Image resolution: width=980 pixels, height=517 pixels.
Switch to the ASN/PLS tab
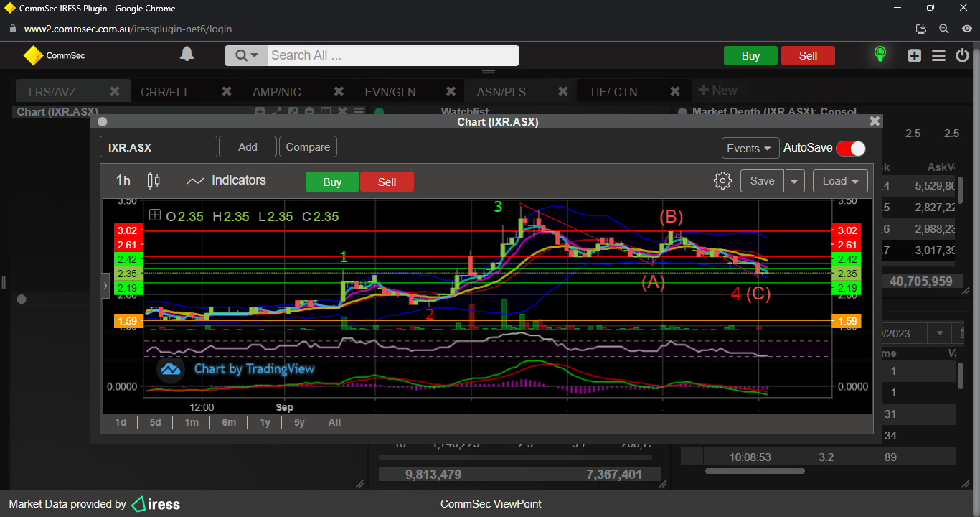501,92
